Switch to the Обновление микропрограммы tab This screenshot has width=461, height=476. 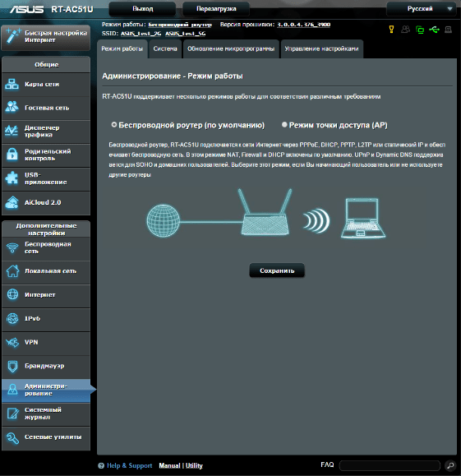[x=231, y=49]
